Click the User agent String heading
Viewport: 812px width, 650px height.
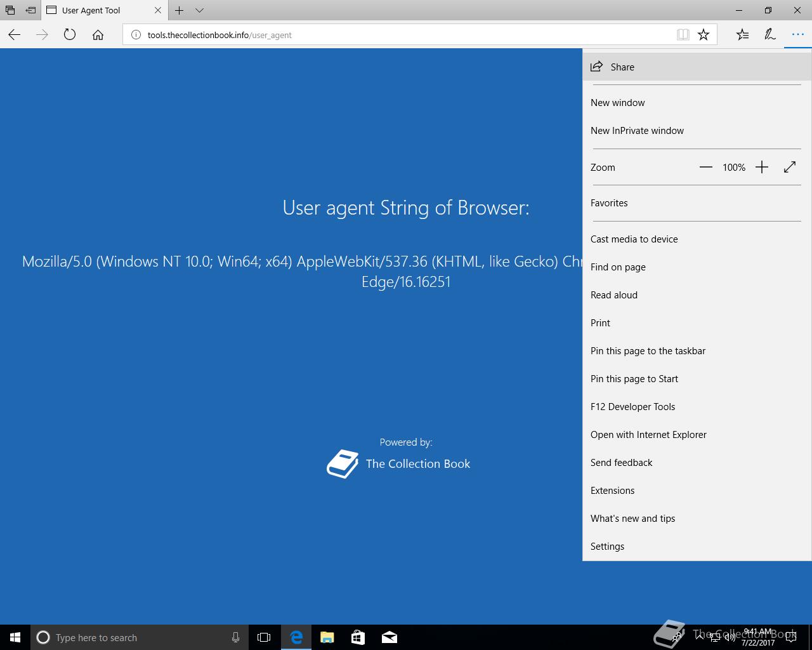(x=406, y=208)
